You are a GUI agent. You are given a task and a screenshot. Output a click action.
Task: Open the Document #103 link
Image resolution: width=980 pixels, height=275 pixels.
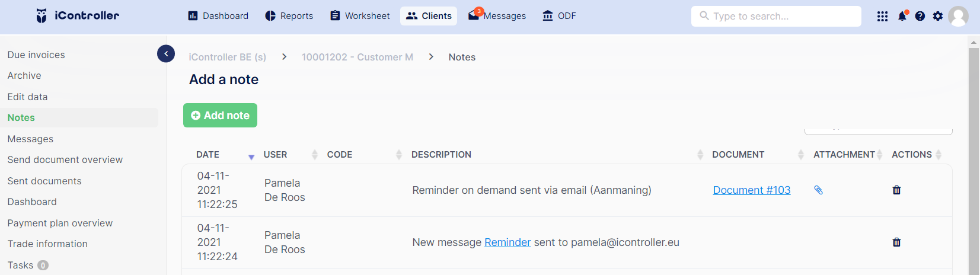point(752,190)
